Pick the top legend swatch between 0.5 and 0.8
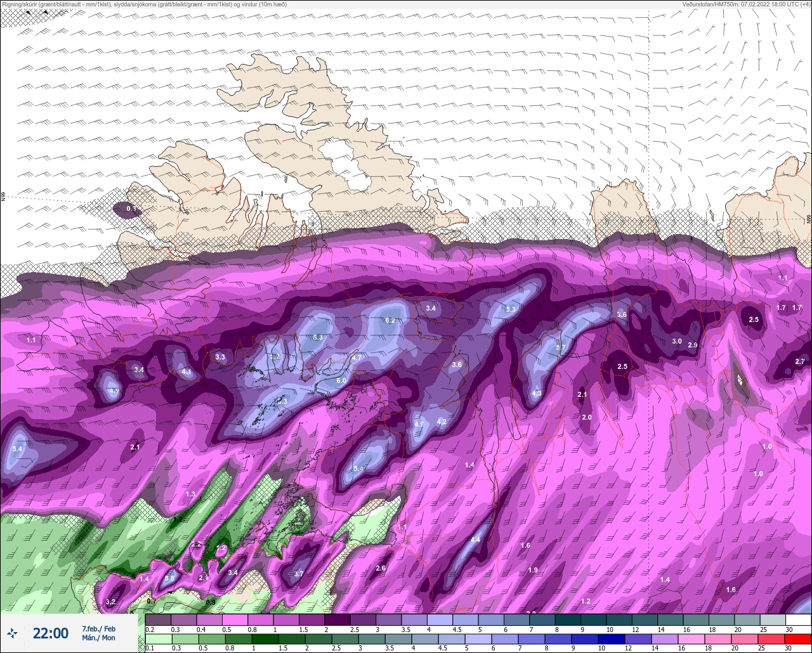The height and width of the screenshot is (653, 812). click(235, 619)
